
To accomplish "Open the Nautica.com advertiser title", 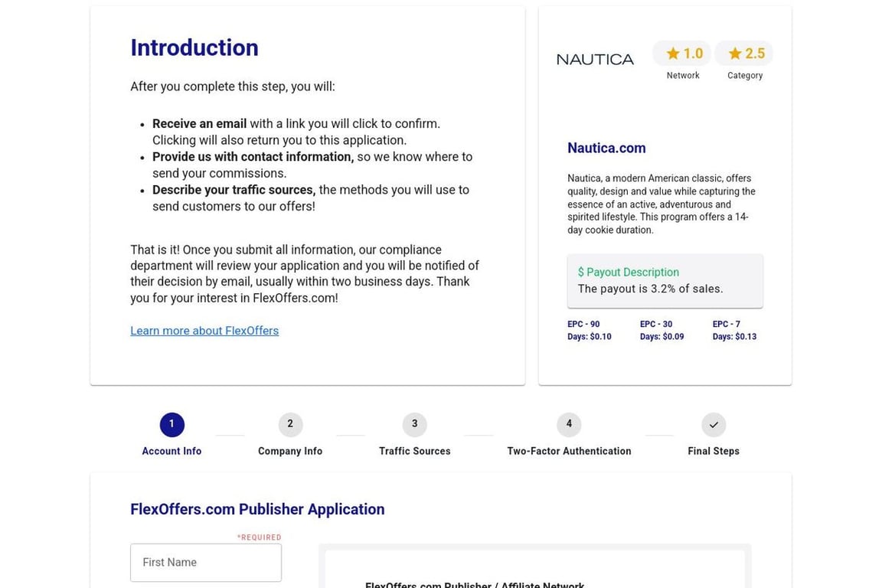I will click(x=606, y=148).
